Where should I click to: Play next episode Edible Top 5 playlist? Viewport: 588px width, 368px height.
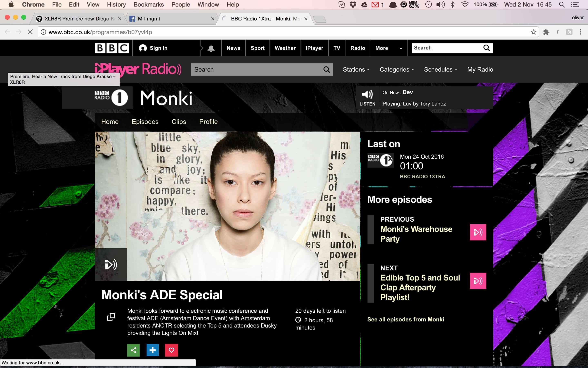[478, 281]
